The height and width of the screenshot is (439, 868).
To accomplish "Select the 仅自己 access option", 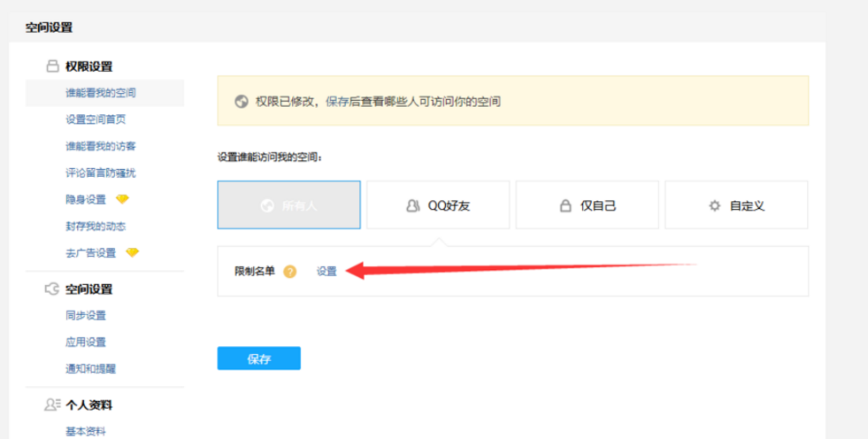I will (587, 205).
